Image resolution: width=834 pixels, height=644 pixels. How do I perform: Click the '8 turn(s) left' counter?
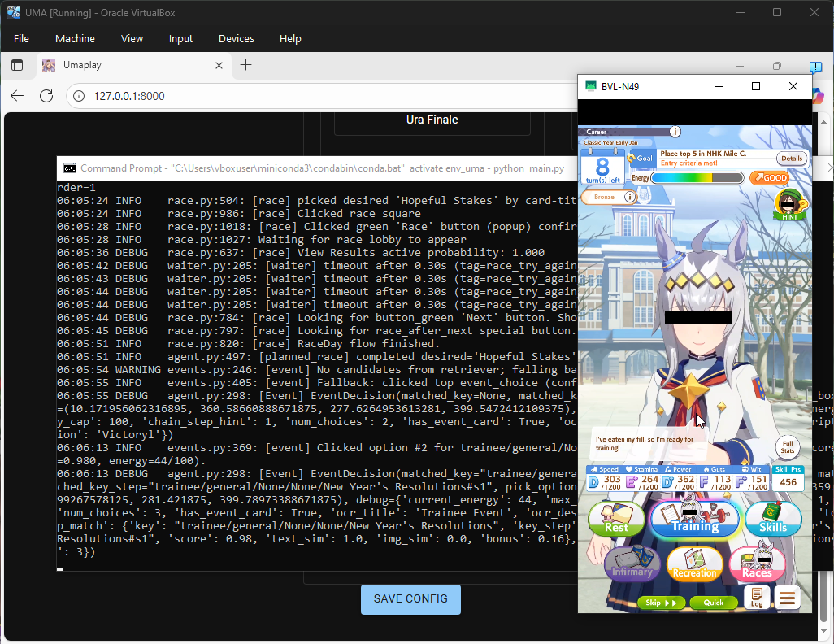pyautogui.click(x=602, y=168)
